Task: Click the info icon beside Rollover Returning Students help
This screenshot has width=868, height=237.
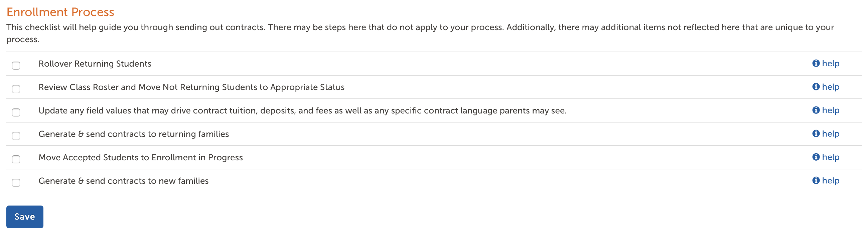Action: pyautogui.click(x=816, y=64)
